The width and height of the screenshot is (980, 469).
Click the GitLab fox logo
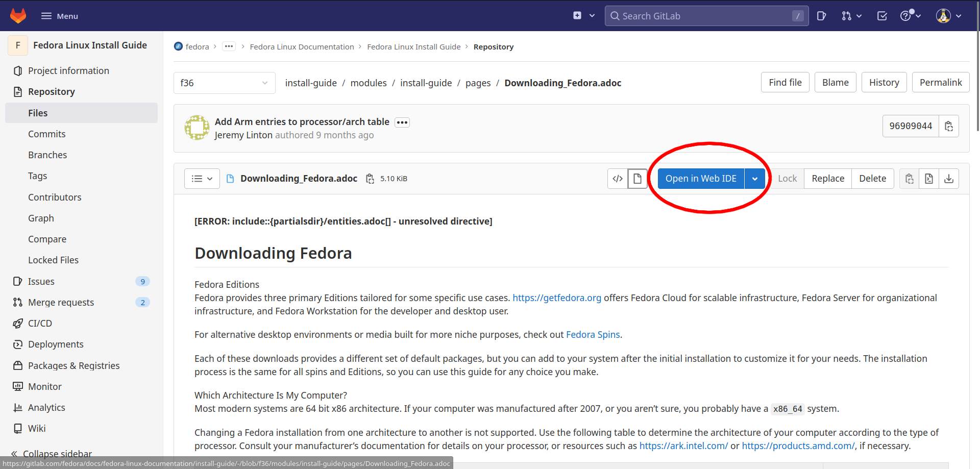coord(18,16)
